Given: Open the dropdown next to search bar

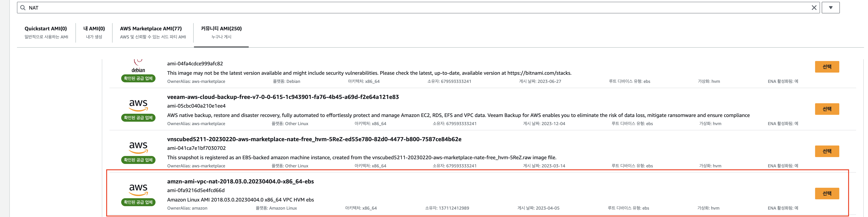Looking at the screenshot, I should [x=830, y=8].
